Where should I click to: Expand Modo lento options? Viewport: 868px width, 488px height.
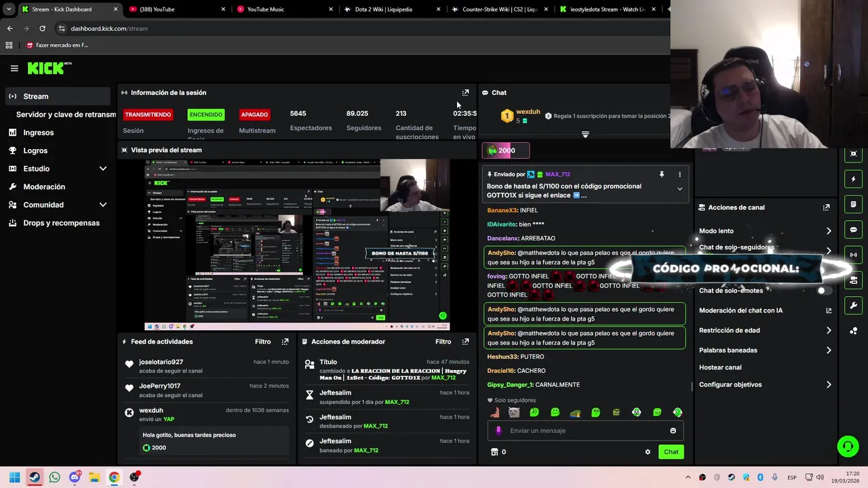829,231
